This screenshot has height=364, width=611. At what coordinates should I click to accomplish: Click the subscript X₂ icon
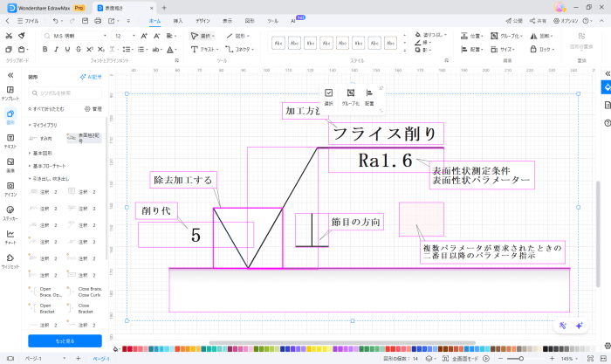tap(101, 50)
